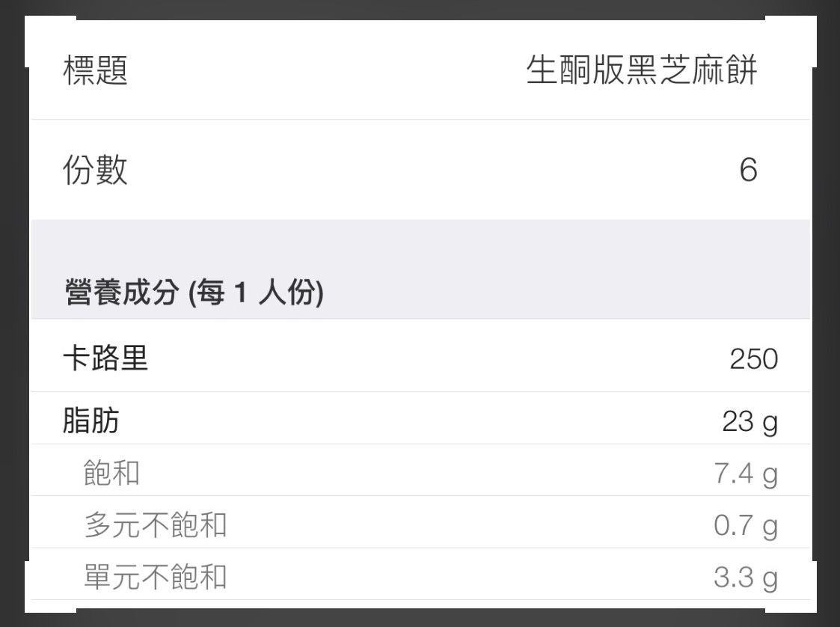Click the 標題 title label

click(95, 71)
